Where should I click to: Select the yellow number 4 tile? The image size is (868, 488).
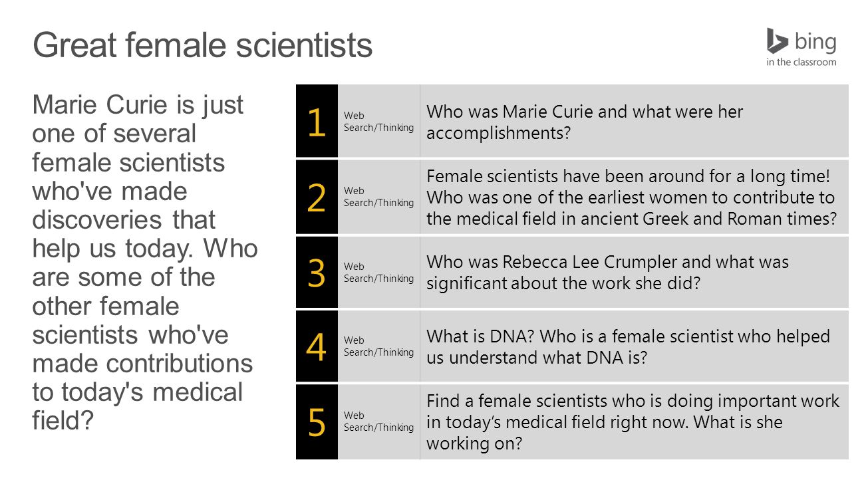(317, 346)
